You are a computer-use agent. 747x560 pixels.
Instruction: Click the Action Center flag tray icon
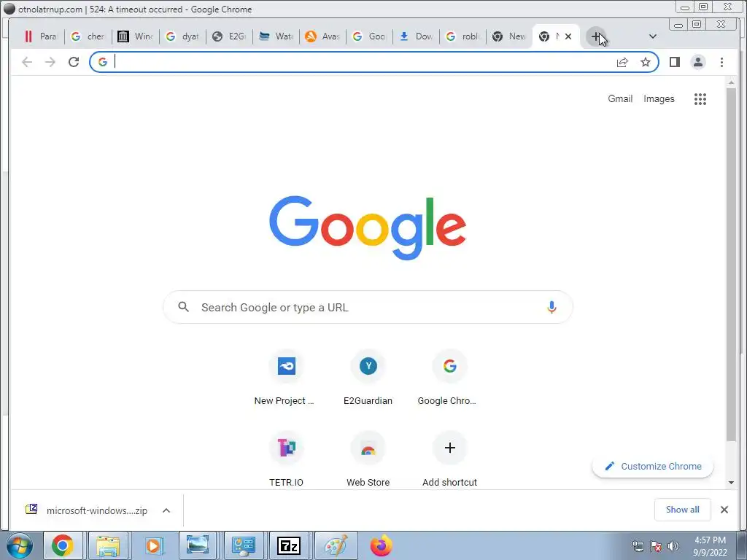[x=656, y=545]
